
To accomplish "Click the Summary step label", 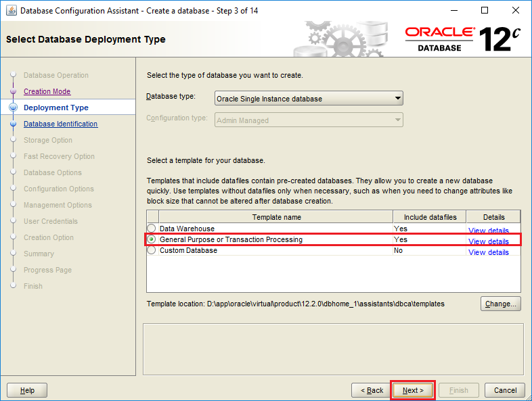I will [x=39, y=254].
